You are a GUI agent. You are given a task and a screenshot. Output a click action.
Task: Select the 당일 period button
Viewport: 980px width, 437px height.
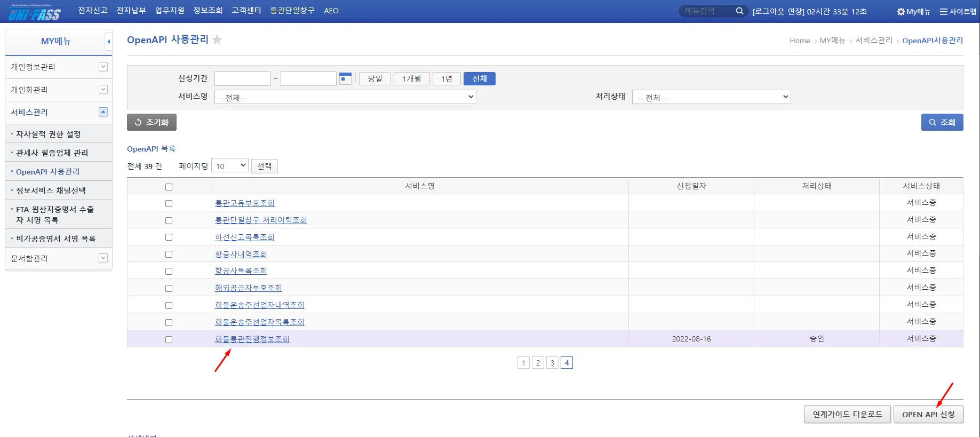pos(375,79)
